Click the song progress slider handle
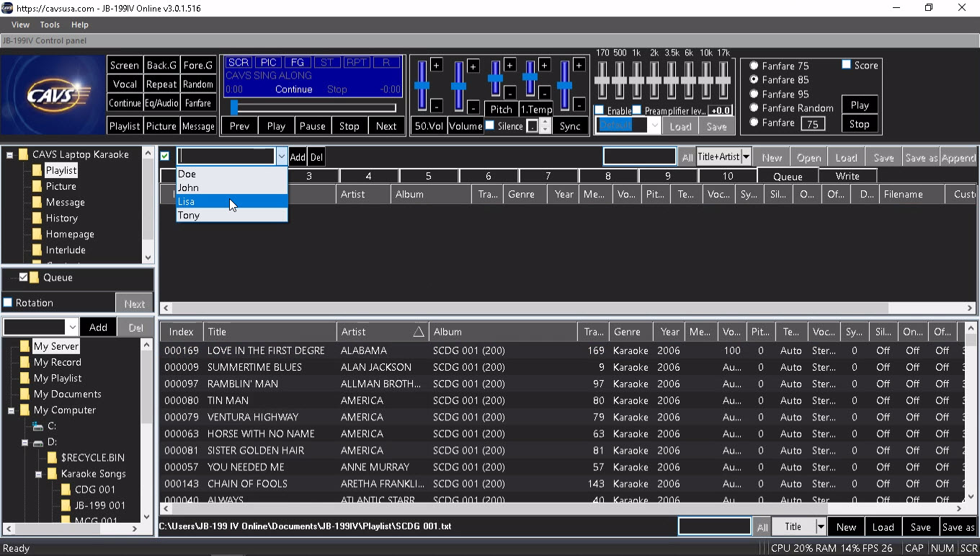The width and height of the screenshot is (980, 556). [x=234, y=107]
